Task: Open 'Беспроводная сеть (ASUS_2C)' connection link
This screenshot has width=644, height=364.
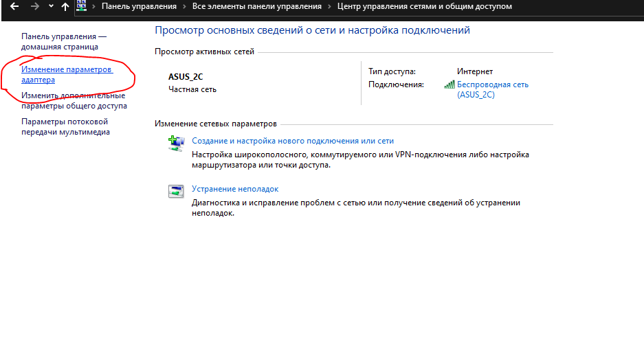Action: click(492, 89)
